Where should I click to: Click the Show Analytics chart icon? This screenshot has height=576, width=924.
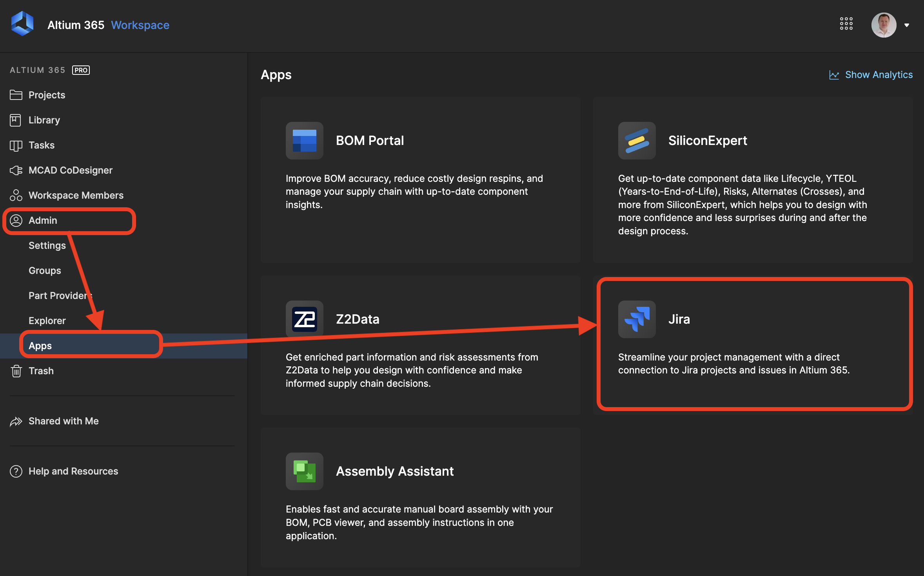pos(834,75)
